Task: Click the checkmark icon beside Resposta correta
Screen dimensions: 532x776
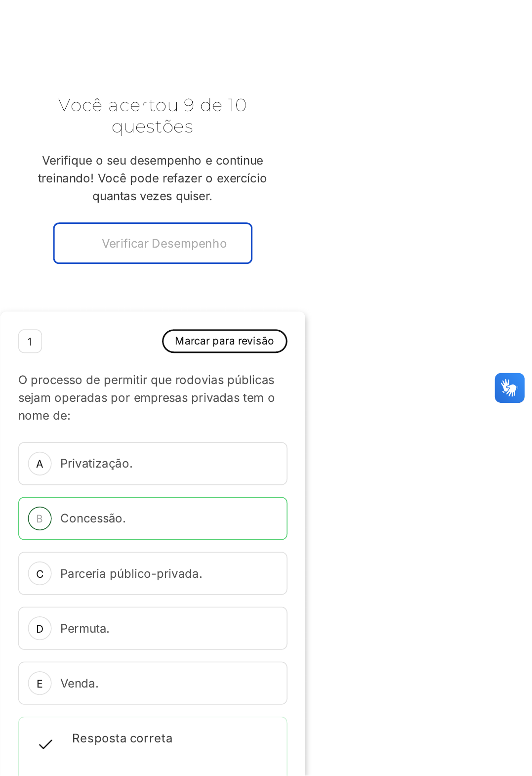Action: coord(45,744)
